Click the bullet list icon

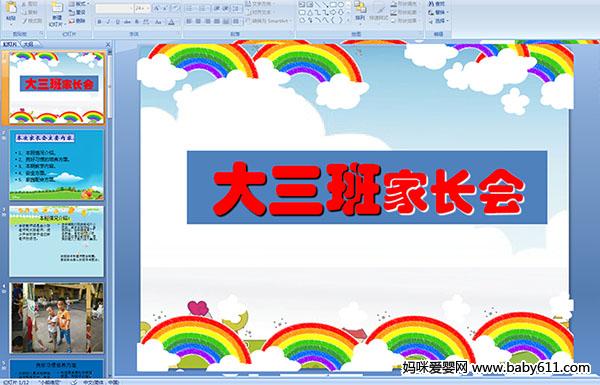point(191,8)
